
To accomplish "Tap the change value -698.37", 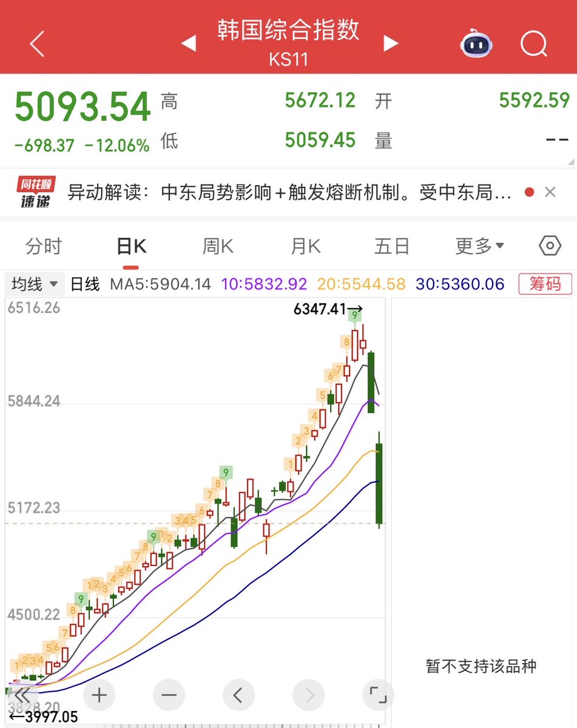I will (44, 146).
